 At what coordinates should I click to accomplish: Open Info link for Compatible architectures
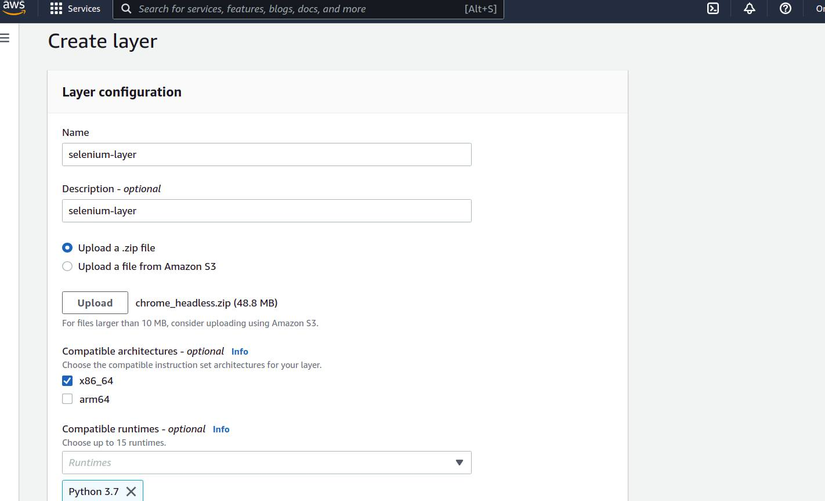pyautogui.click(x=239, y=352)
